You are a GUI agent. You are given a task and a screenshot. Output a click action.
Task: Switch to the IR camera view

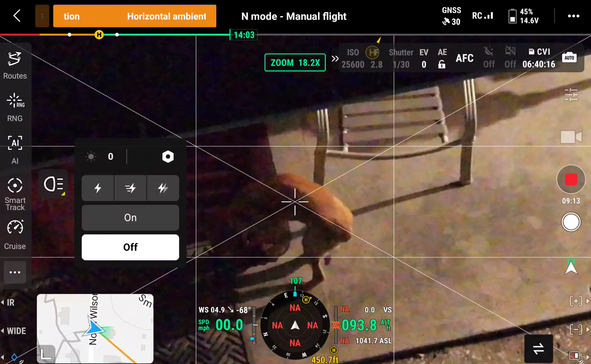[x=9, y=303]
